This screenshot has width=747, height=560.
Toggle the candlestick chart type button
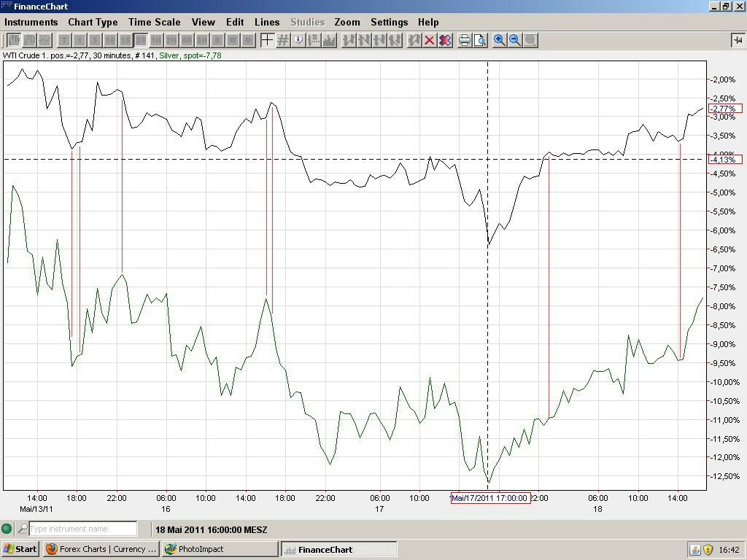point(30,40)
